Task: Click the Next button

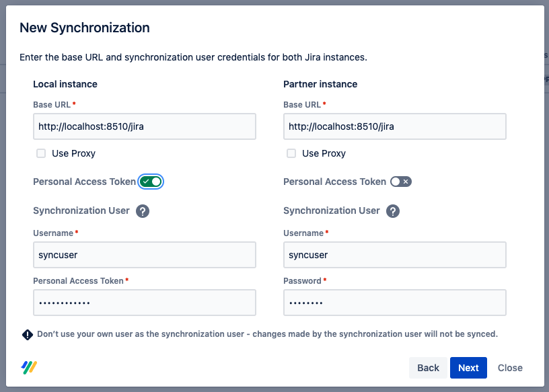Action: [468, 368]
